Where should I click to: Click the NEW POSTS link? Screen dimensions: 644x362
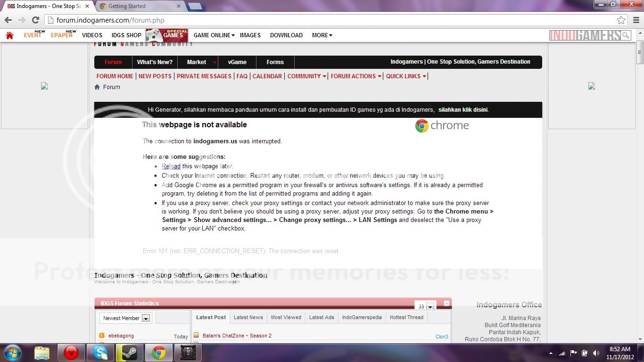pos(155,76)
